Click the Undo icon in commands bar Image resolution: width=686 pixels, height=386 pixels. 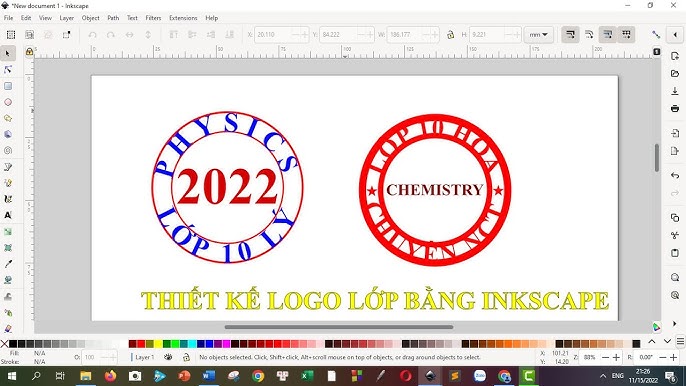(x=675, y=175)
